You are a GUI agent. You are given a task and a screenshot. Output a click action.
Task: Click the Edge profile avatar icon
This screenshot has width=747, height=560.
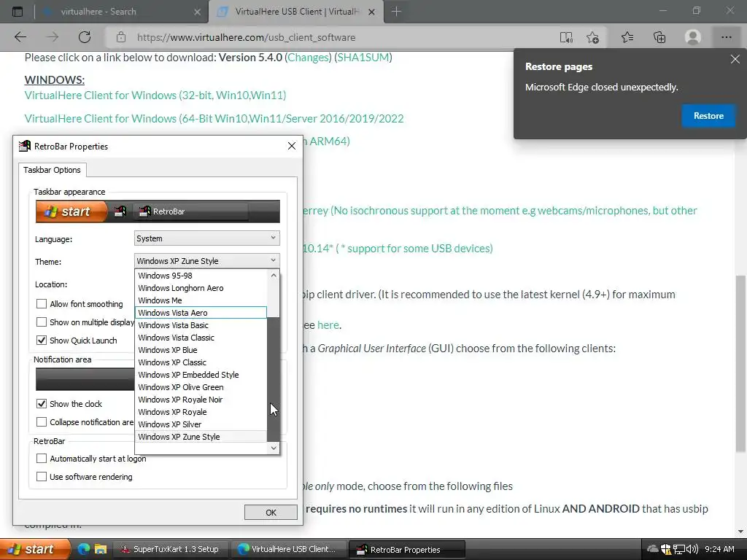coord(693,37)
